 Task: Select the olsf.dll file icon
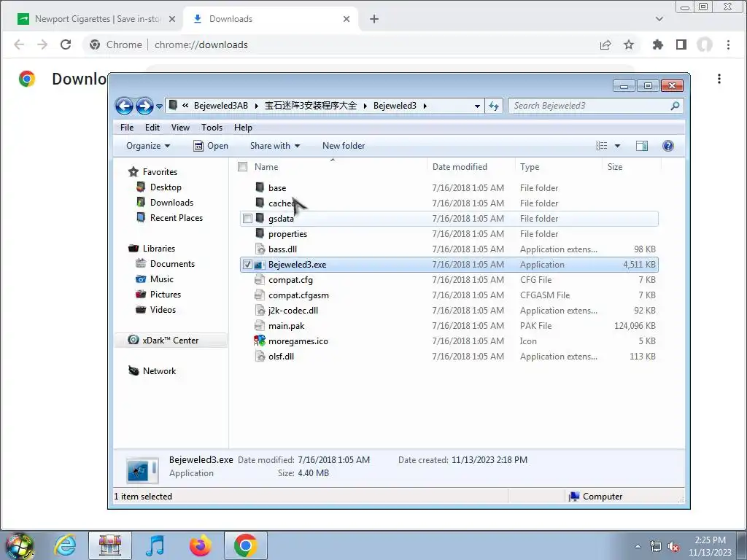point(260,356)
